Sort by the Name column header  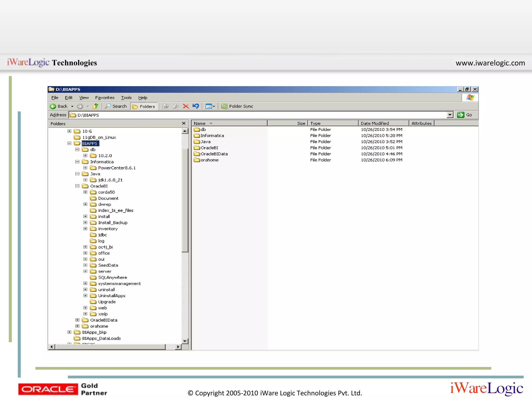(x=229, y=123)
